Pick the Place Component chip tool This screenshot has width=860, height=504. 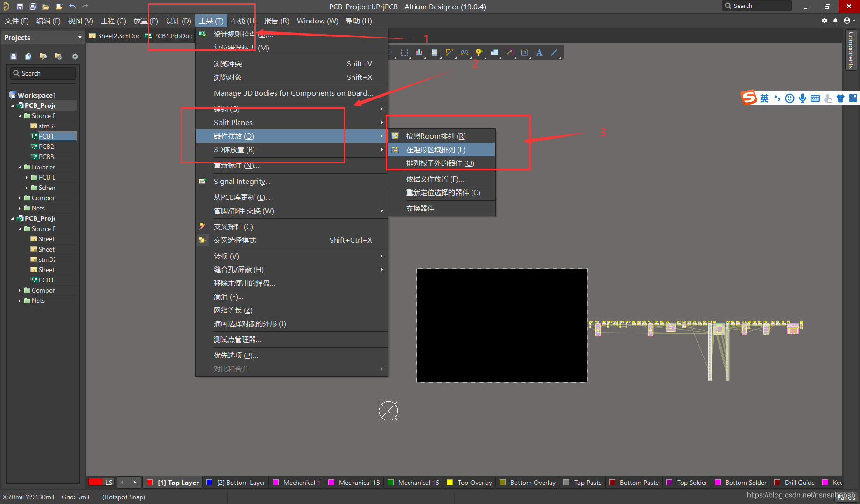point(434,52)
